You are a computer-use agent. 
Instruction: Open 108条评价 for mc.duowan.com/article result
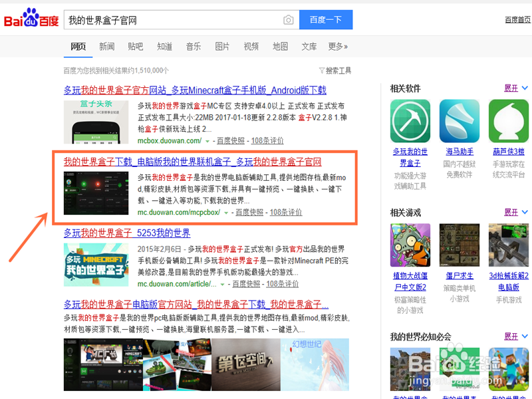pyautogui.click(x=282, y=284)
